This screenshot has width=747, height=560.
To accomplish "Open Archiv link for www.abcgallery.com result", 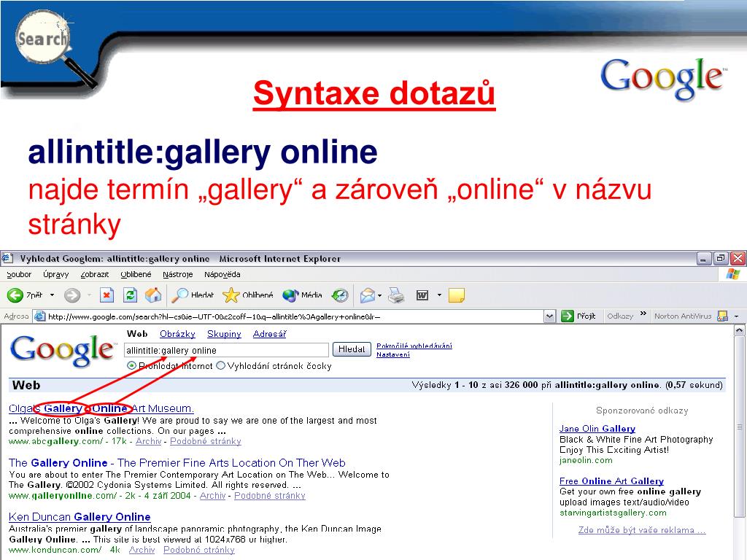I will pyautogui.click(x=149, y=441).
